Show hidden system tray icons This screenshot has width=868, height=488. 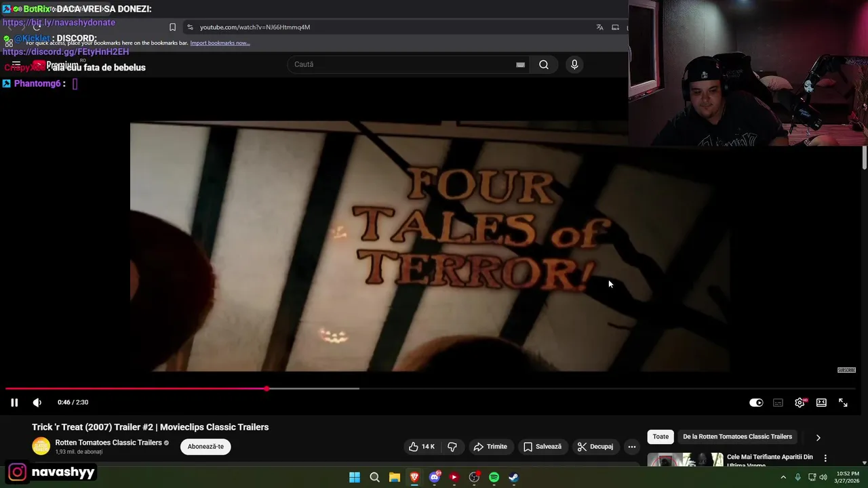pos(783,477)
